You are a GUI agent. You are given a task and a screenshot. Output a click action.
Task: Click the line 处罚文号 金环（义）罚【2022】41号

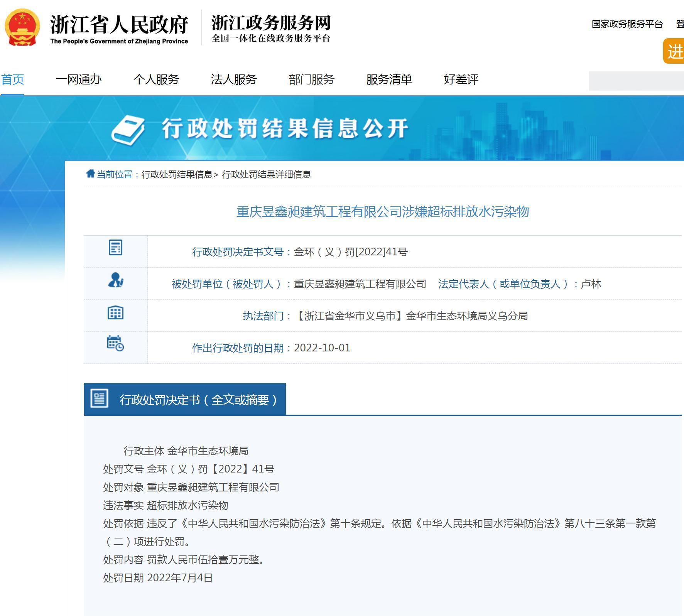(x=189, y=469)
